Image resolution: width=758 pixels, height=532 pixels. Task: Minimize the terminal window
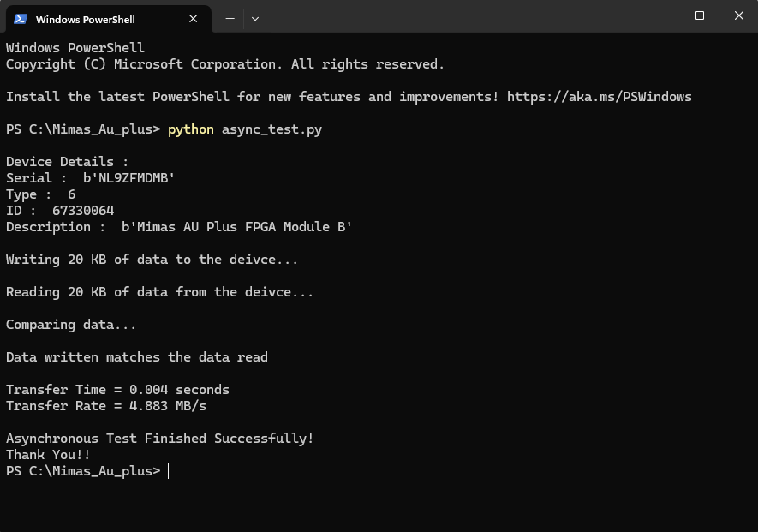(x=660, y=15)
